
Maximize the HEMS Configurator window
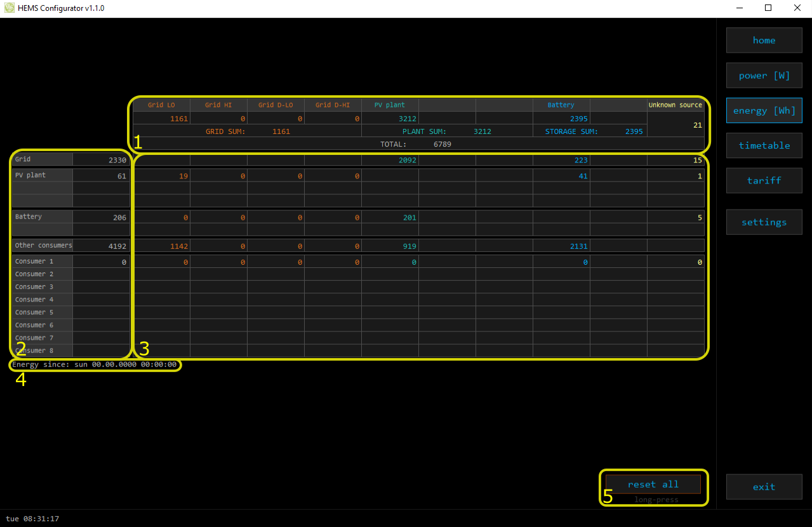point(768,8)
